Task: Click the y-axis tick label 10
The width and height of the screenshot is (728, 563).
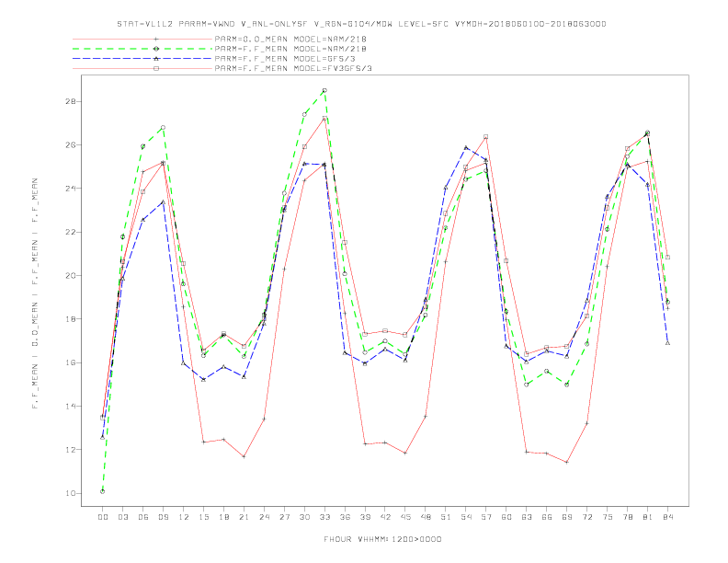Action: point(73,493)
